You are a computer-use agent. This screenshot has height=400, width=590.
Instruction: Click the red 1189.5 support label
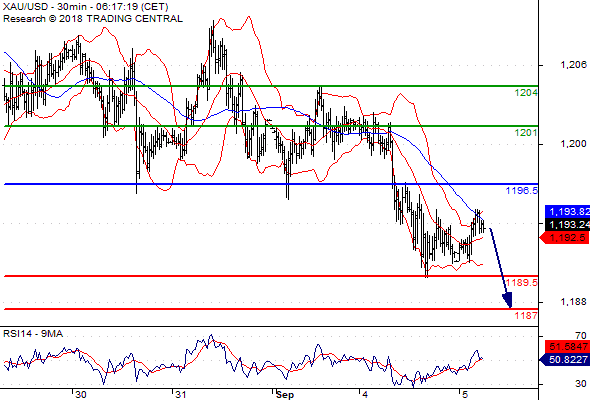coord(522,282)
